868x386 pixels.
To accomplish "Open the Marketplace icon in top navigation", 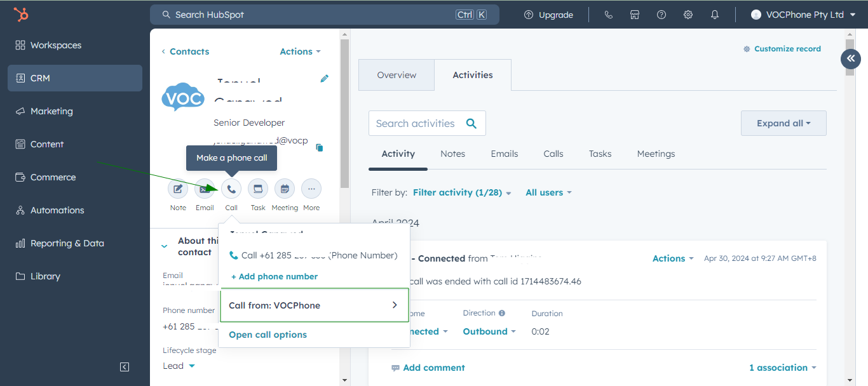I will tap(634, 14).
